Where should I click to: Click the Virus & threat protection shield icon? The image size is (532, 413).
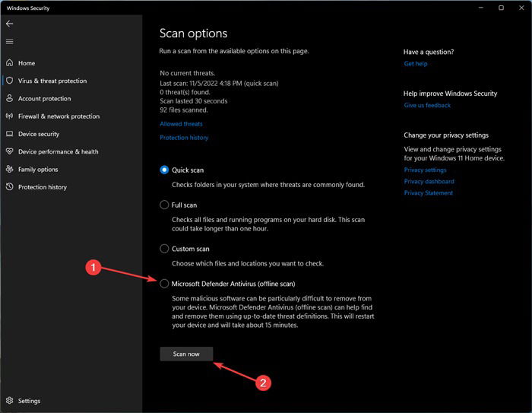(9, 81)
